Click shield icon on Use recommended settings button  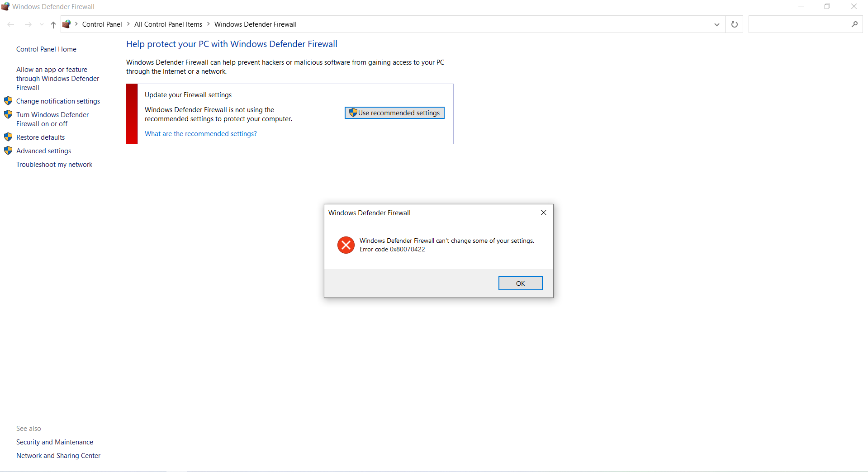tap(353, 113)
